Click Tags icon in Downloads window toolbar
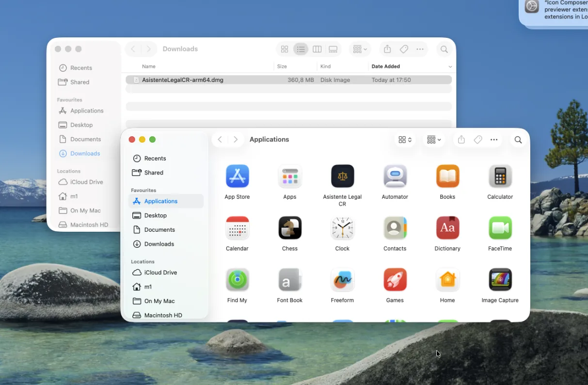Viewport: 588px width, 385px height. pyautogui.click(x=404, y=49)
